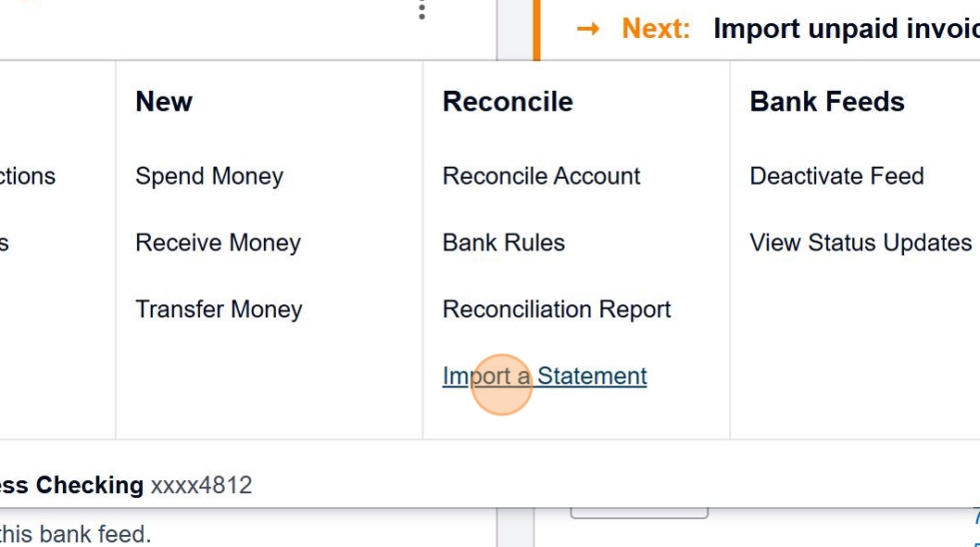Choose Deactivate Feed

[836, 176]
